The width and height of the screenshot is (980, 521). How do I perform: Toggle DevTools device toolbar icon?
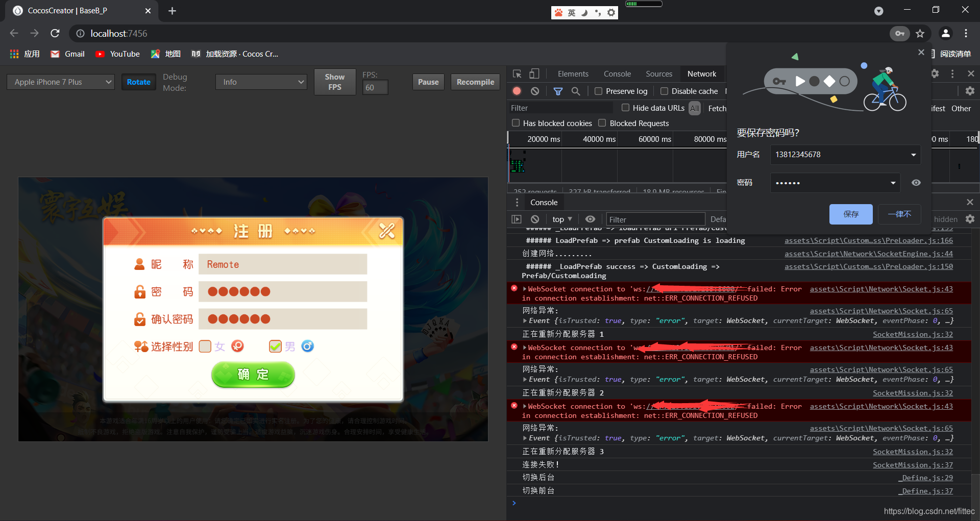coord(534,74)
